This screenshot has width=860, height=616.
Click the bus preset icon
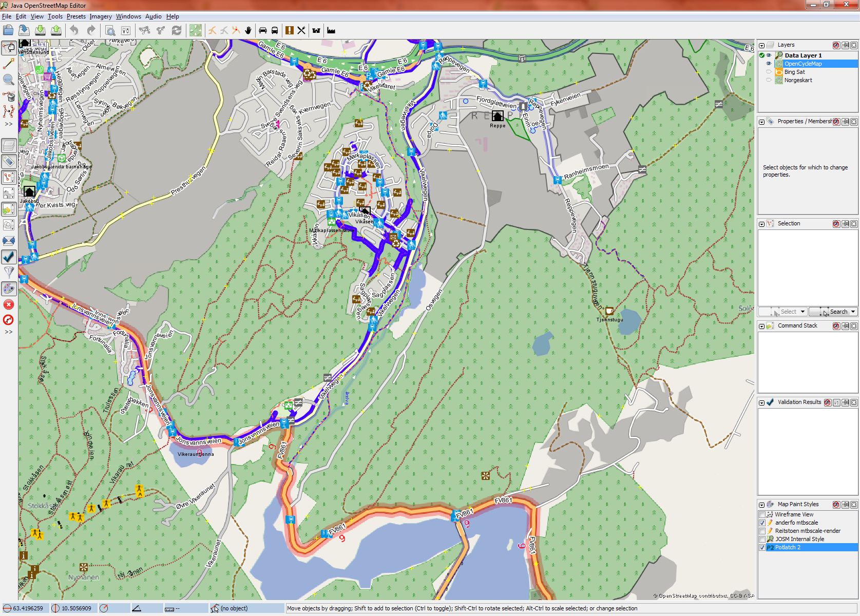(x=275, y=30)
